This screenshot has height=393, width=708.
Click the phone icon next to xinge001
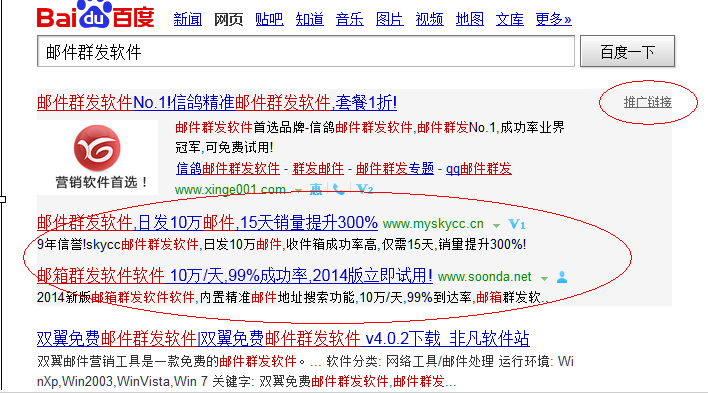[x=339, y=189]
